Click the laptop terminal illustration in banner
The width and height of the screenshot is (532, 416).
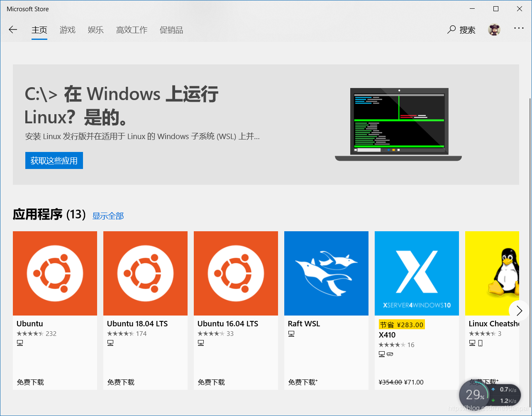tap(398, 124)
